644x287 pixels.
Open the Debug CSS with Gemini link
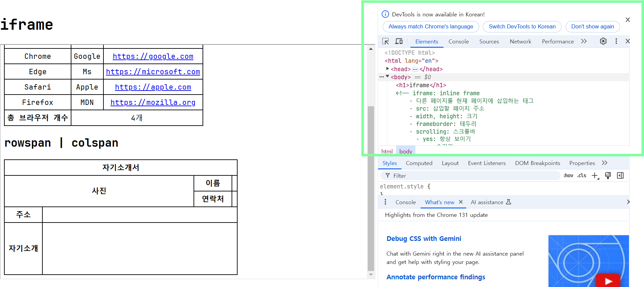(424, 239)
